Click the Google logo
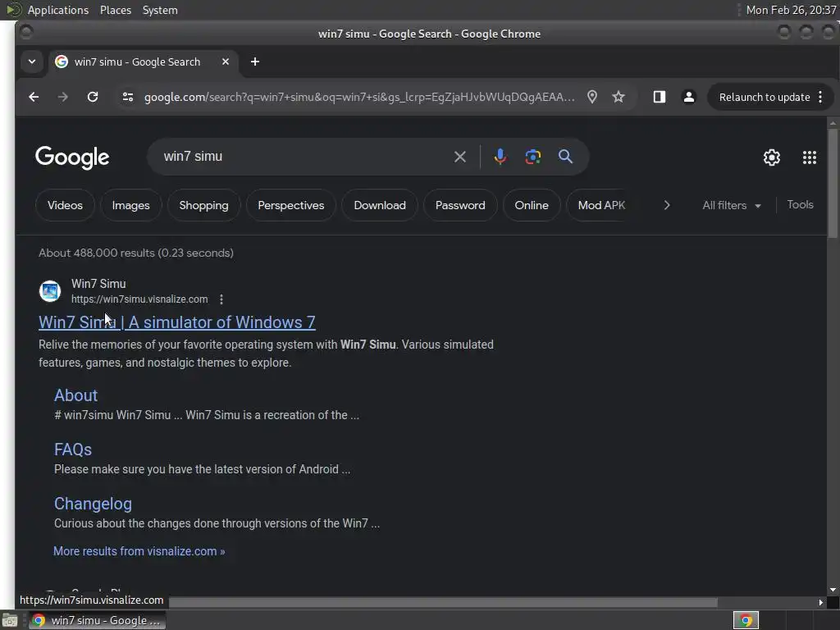The image size is (840, 630). coord(72,157)
